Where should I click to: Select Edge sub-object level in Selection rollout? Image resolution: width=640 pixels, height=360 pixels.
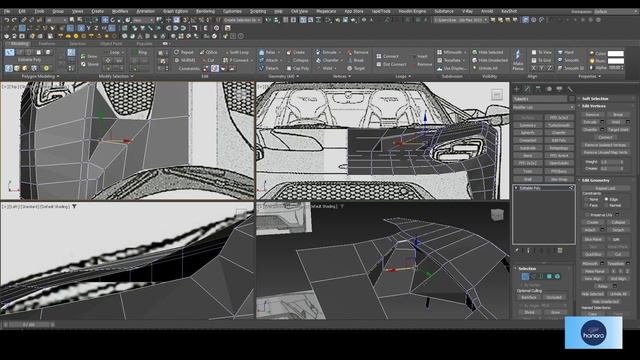(x=533, y=276)
